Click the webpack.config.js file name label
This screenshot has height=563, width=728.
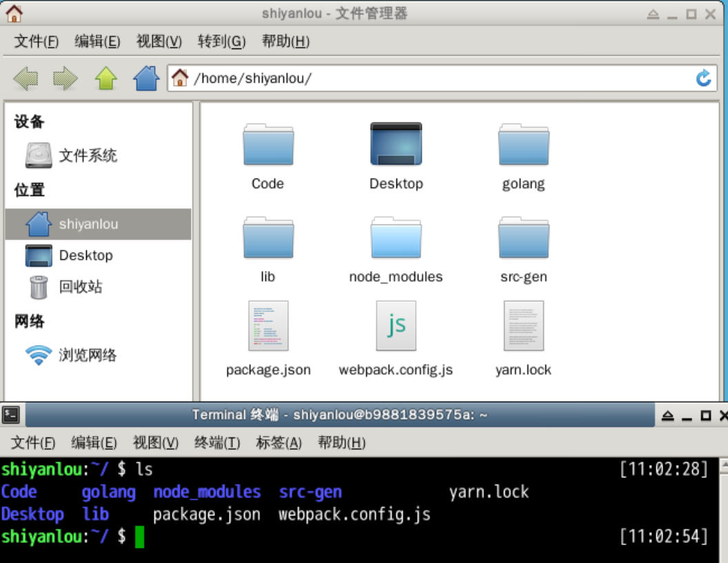pyautogui.click(x=396, y=370)
